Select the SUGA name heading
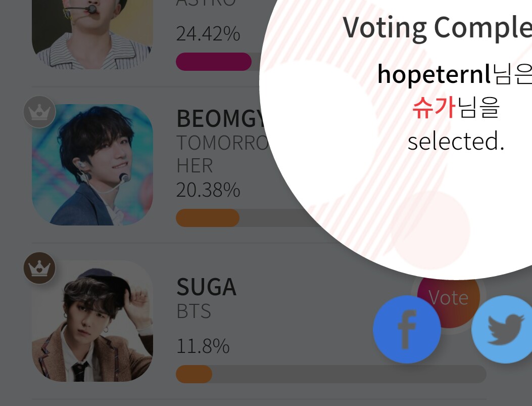 tap(206, 287)
